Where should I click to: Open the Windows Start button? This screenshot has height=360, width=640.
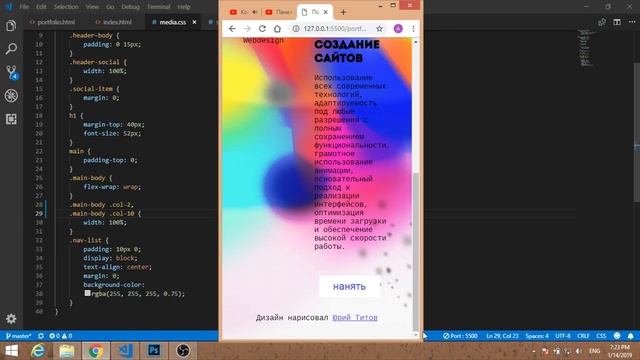[x=11, y=351]
